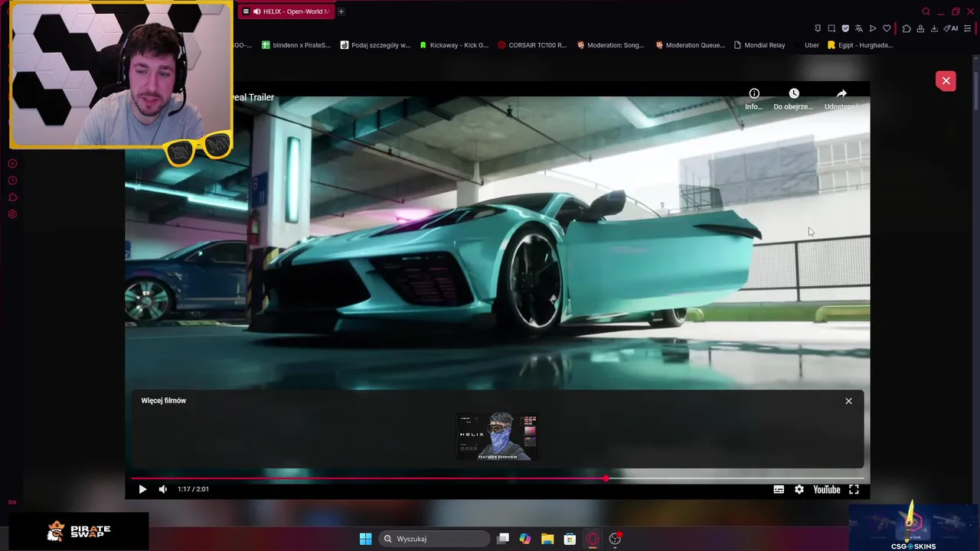980x551 pixels.
Task: Open Moderation Queue... bookmark
Action: click(x=690, y=45)
